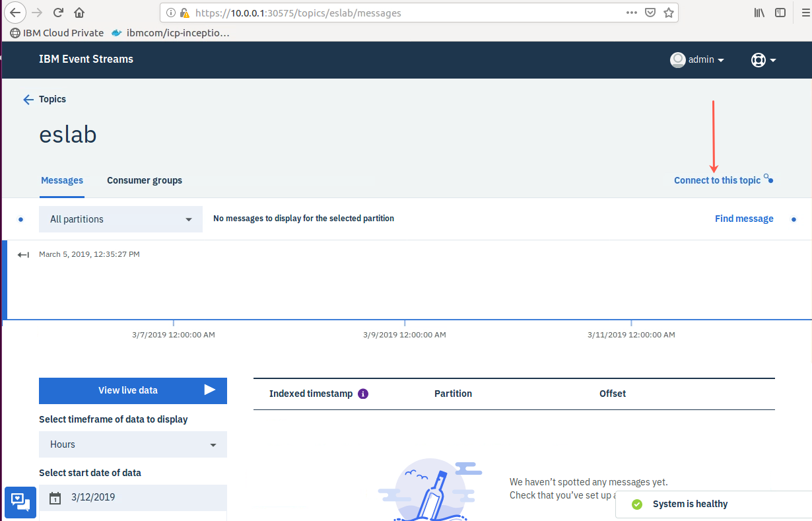Open the Hours timeframe dropdown
Viewport: 812px width, 521px height.
point(133,444)
